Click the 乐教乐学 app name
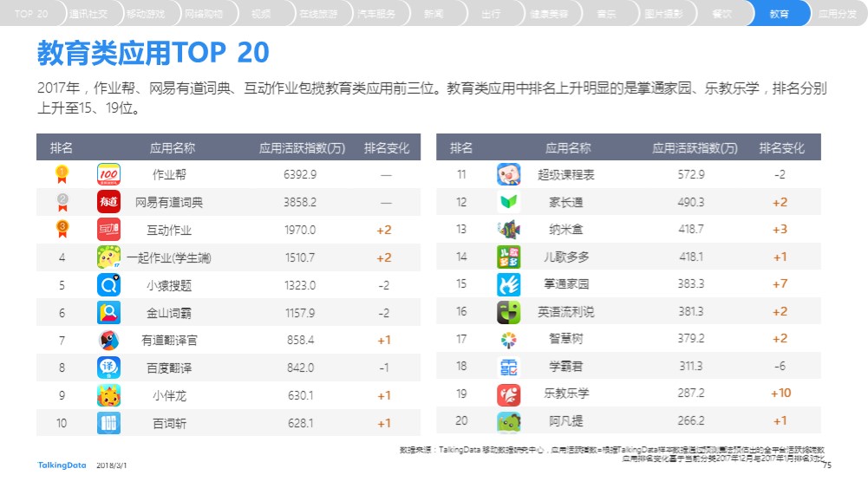The width and height of the screenshot is (868, 488). coord(566,394)
